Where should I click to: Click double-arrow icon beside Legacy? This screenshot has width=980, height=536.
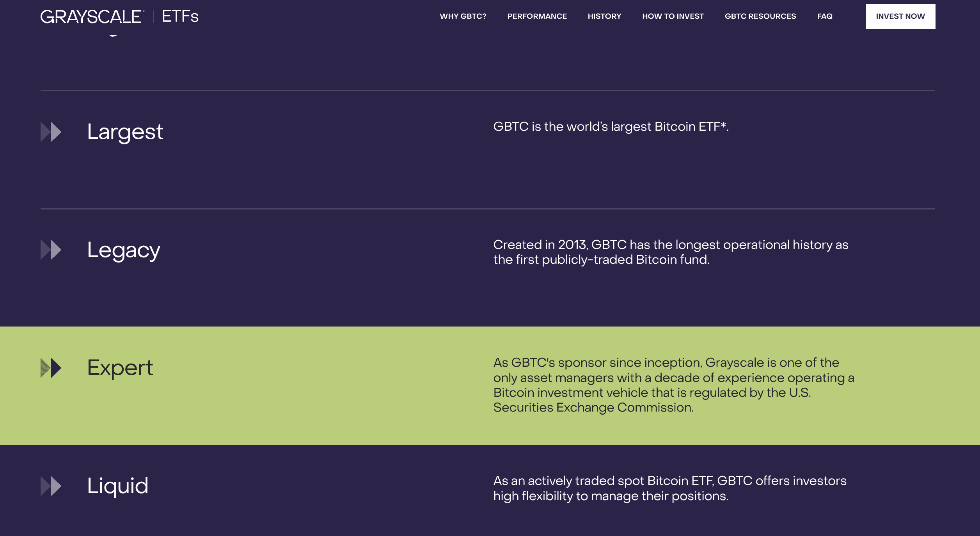[x=51, y=250]
